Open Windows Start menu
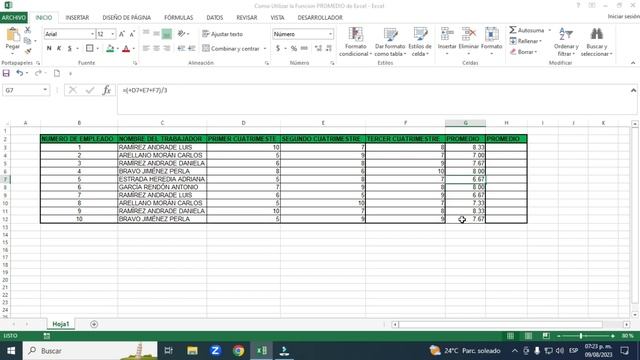The width and height of the screenshot is (640, 360). coord(11,351)
